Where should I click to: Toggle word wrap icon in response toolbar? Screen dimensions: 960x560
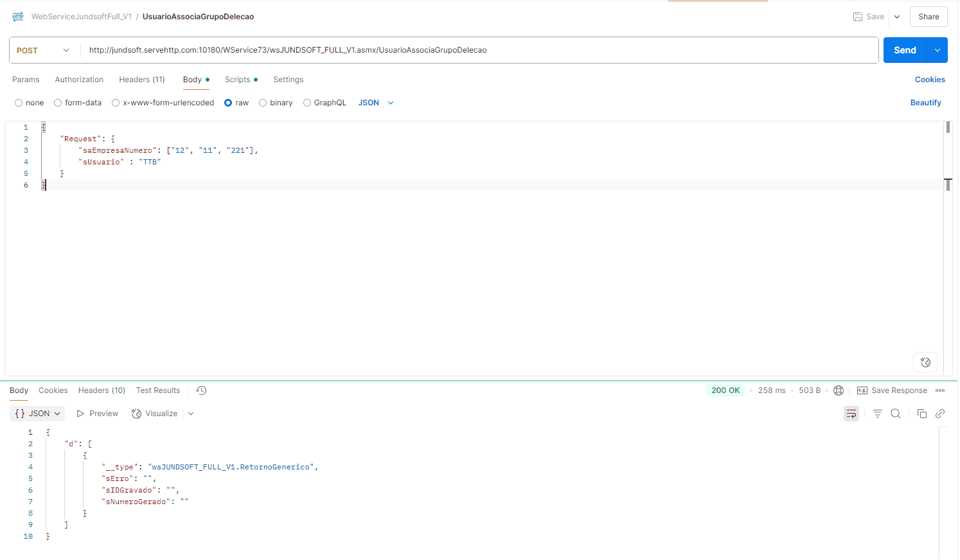click(x=851, y=414)
